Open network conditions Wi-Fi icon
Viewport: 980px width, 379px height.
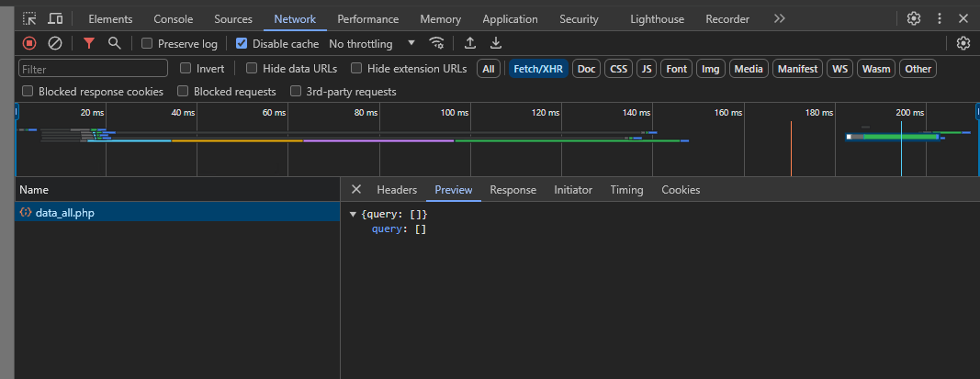pos(437,43)
